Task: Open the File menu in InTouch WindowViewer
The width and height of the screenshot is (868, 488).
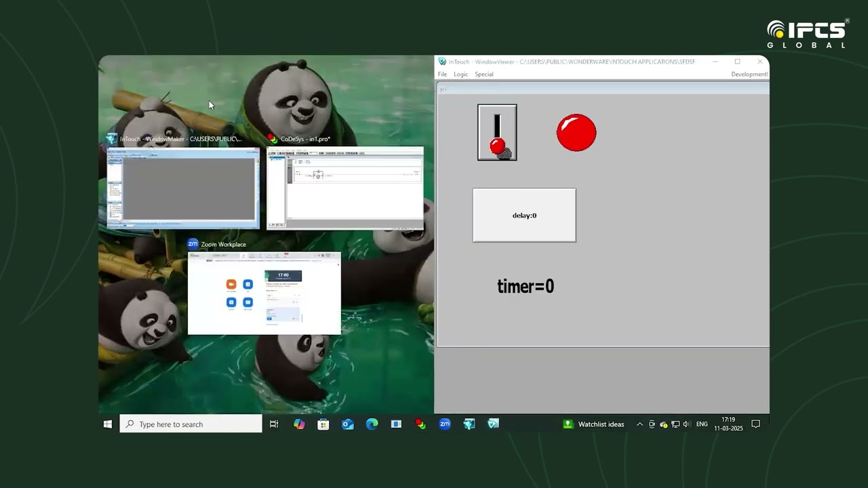Action: (x=442, y=75)
